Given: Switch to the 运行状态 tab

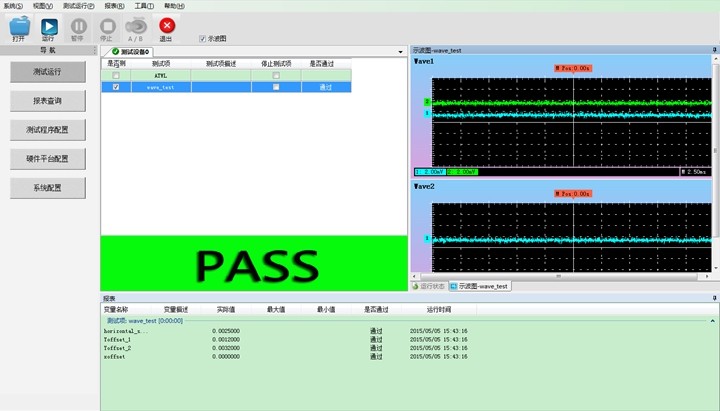Looking at the screenshot, I should [x=427, y=286].
